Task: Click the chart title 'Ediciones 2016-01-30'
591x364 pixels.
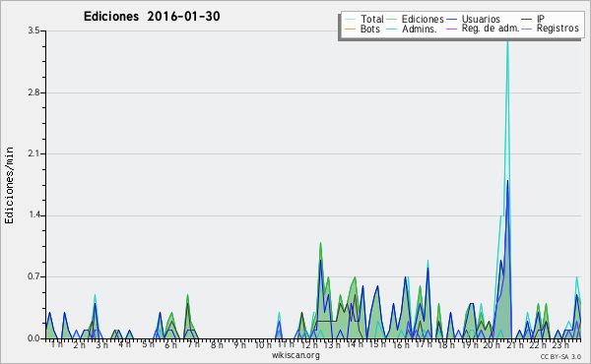Action: pos(152,17)
